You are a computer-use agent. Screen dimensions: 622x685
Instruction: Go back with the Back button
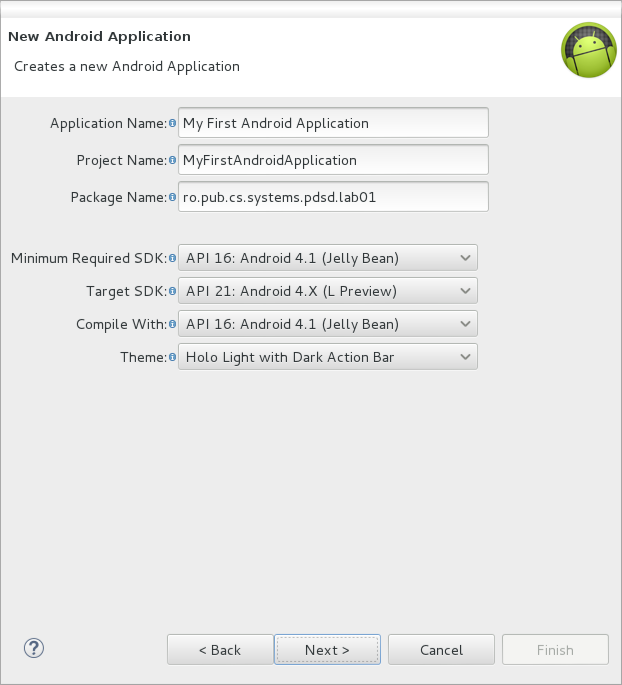pyautogui.click(x=220, y=650)
